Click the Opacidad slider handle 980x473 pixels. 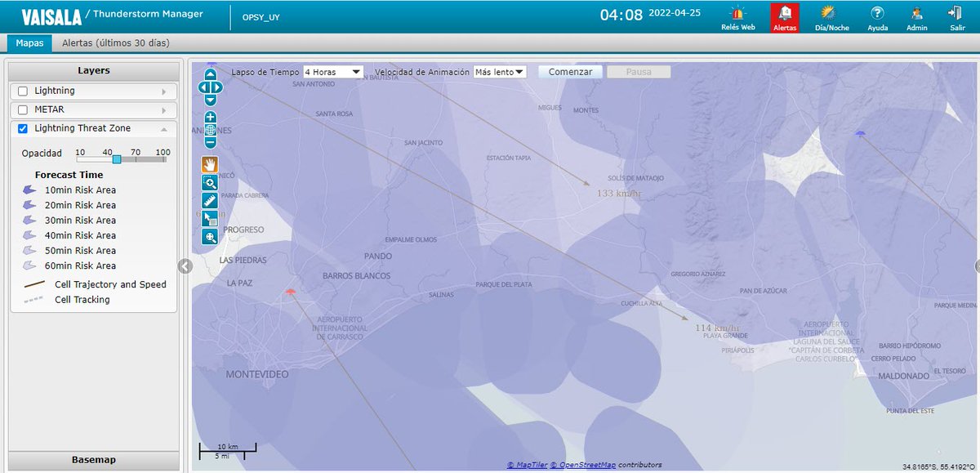point(117,159)
